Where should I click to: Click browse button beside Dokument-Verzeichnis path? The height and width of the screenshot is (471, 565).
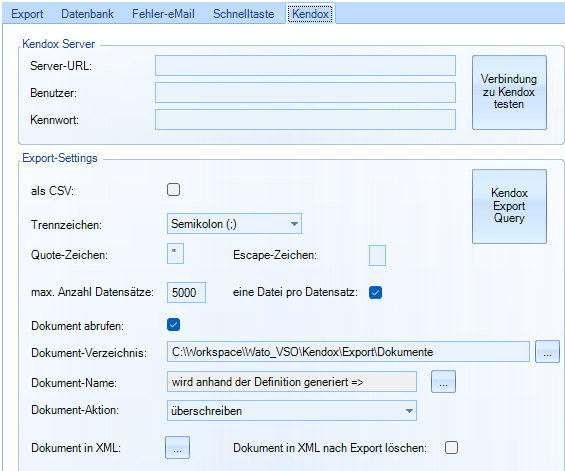[x=547, y=351]
